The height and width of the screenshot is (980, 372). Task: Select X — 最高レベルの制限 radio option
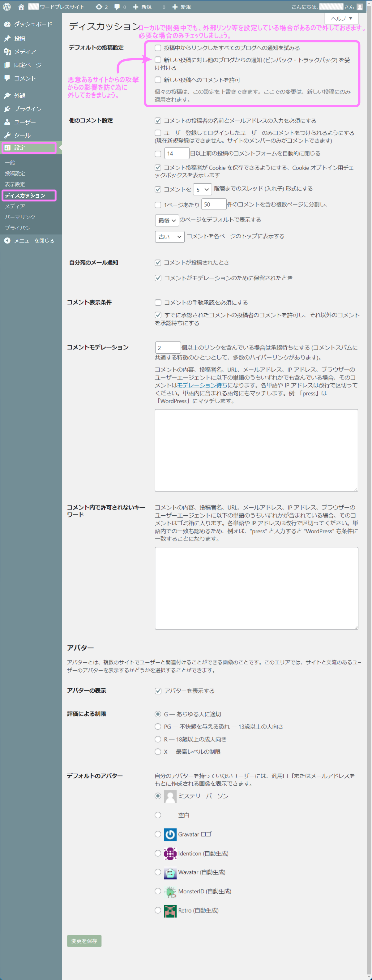point(158,752)
